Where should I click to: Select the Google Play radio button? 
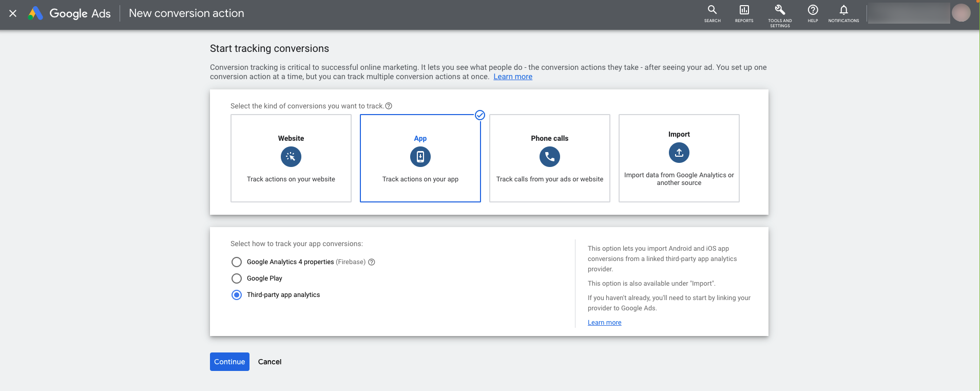237,278
